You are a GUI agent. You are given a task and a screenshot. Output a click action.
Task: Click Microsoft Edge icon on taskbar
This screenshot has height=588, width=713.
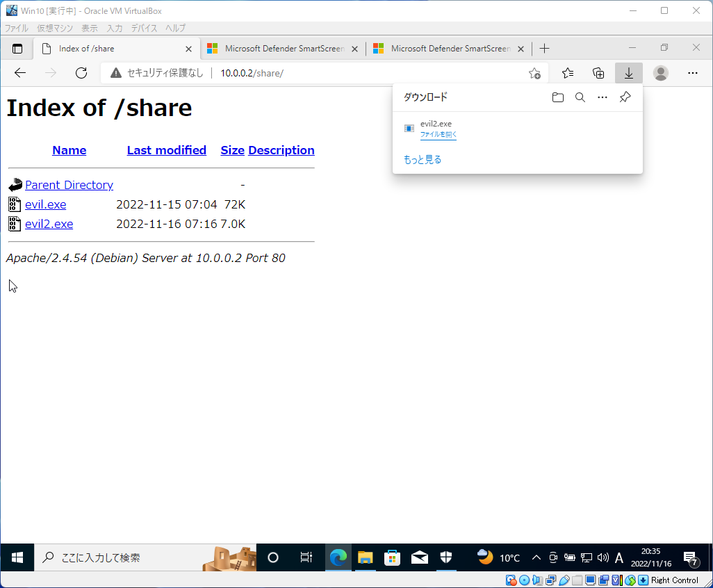[338, 557]
